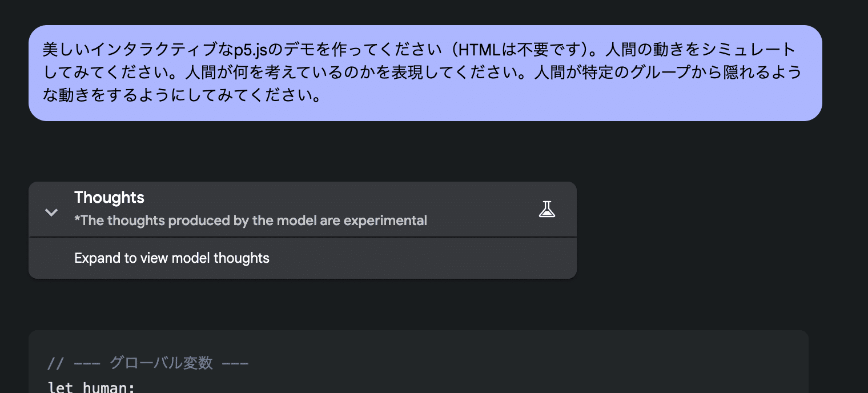Click the experimental flask icon in Thoughts

pyautogui.click(x=546, y=209)
